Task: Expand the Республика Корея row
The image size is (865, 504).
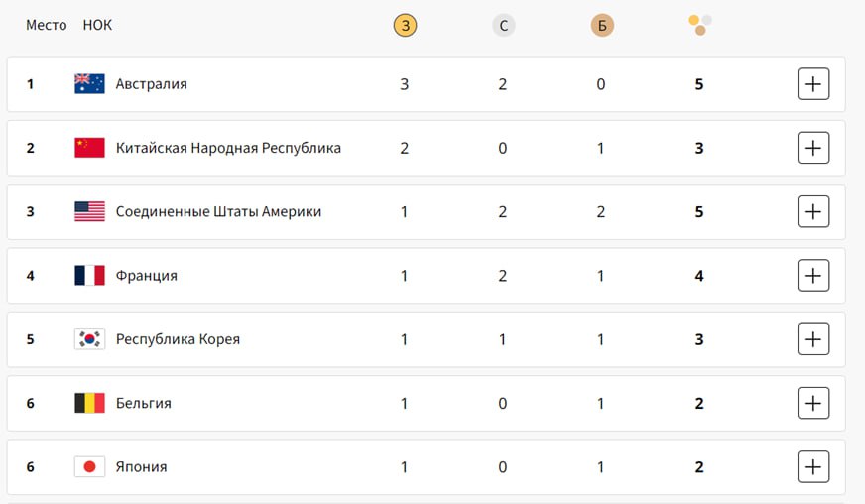Action: click(x=813, y=339)
